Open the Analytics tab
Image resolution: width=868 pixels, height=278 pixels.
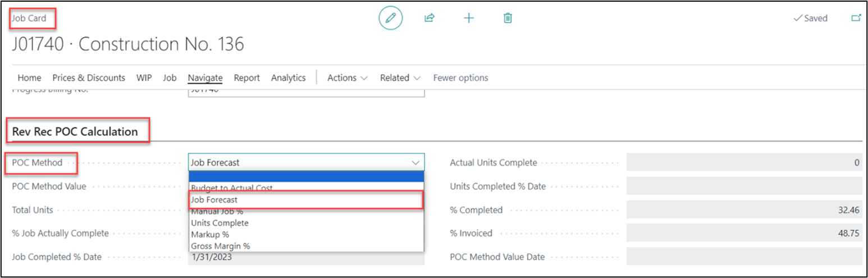pyautogui.click(x=288, y=78)
